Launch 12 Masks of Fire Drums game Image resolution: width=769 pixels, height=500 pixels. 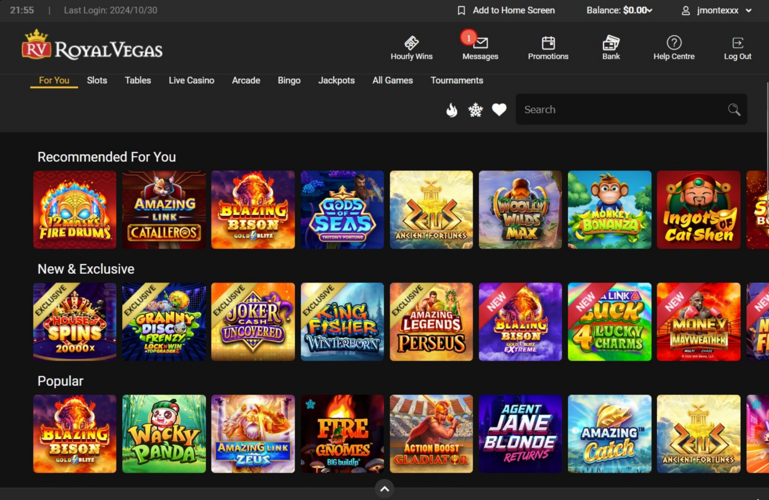pos(75,210)
